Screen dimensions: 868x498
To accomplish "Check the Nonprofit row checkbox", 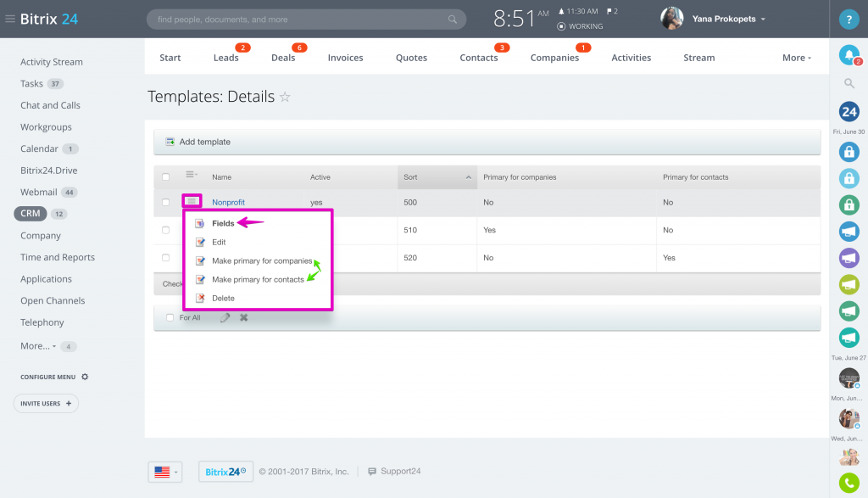I will coord(165,202).
